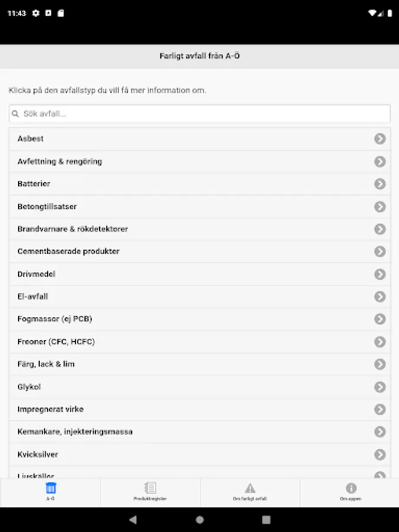This screenshot has width=399, height=532.
Task: Select Avfettning & rengöring list item
Action: [59, 161]
